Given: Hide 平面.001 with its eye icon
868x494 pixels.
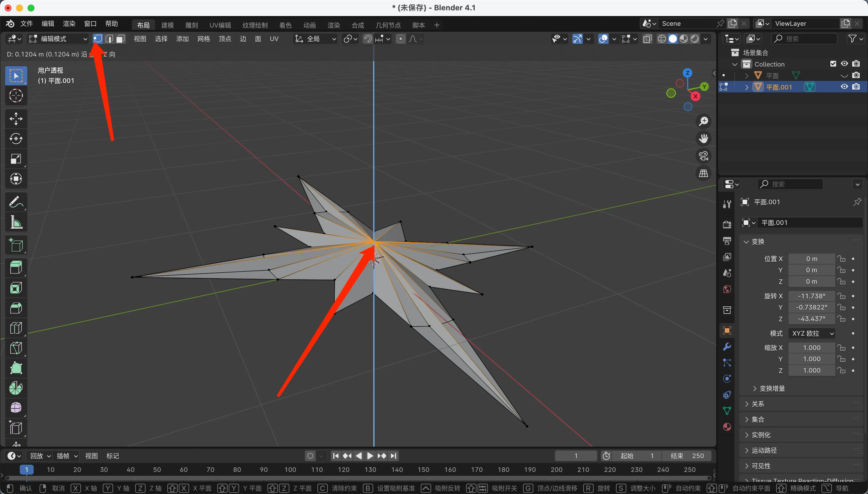Looking at the screenshot, I should (x=844, y=87).
